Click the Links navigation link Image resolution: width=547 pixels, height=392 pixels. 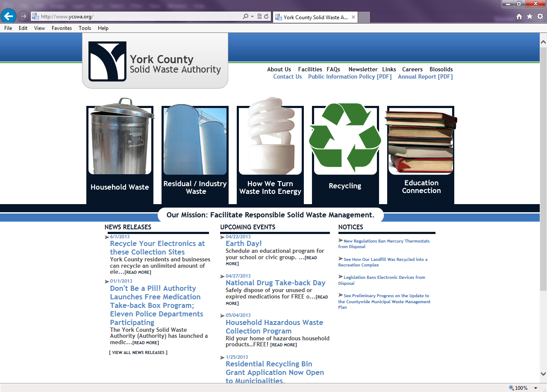389,69
